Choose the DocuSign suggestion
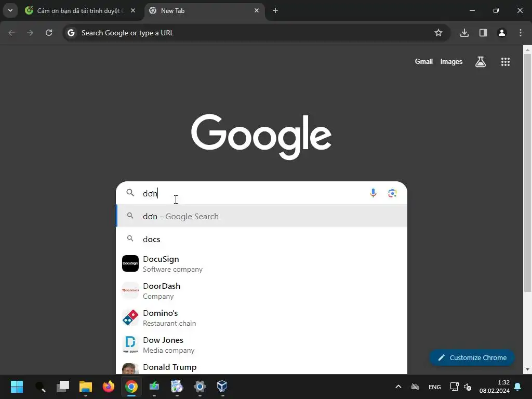The image size is (532, 399). pos(261,263)
